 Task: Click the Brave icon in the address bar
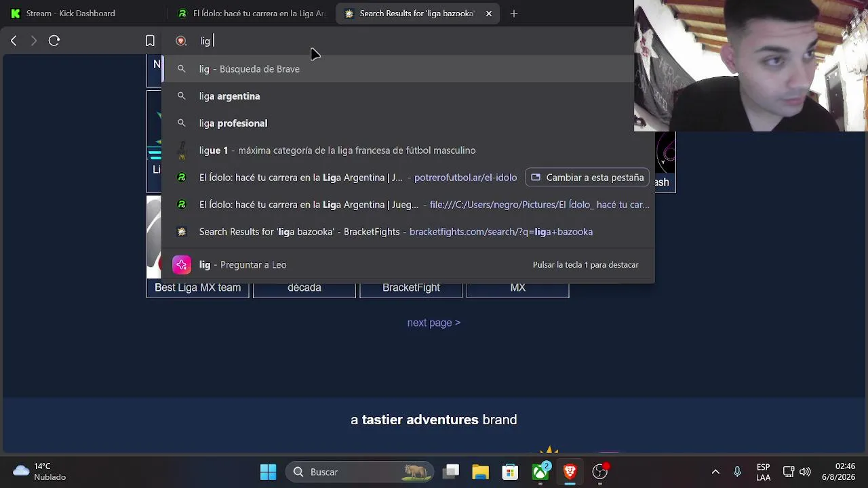coord(181,41)
